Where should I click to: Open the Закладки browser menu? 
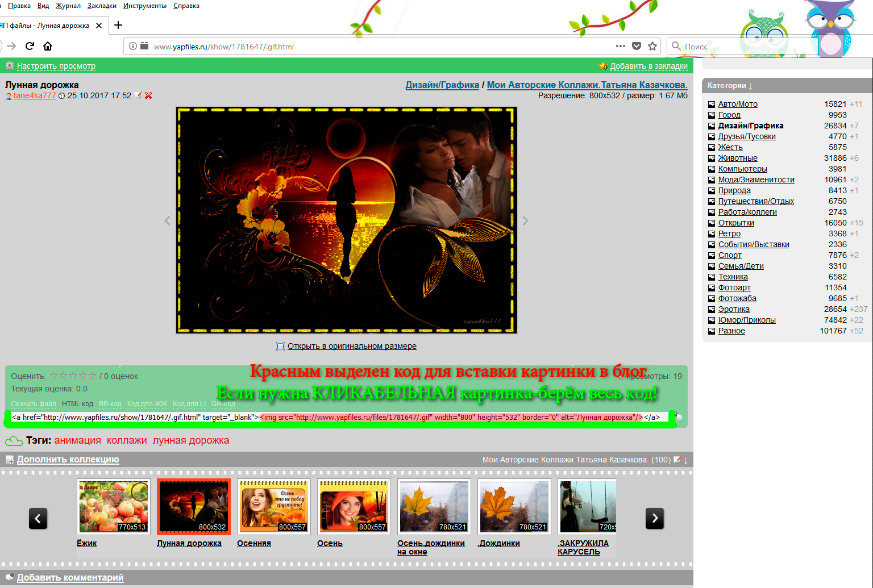pyautogui.click(x=102, y=6)
